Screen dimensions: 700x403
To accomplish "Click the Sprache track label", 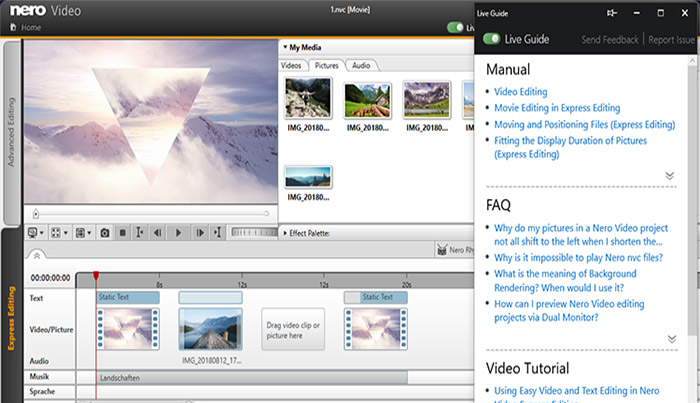I will point(42,391).
